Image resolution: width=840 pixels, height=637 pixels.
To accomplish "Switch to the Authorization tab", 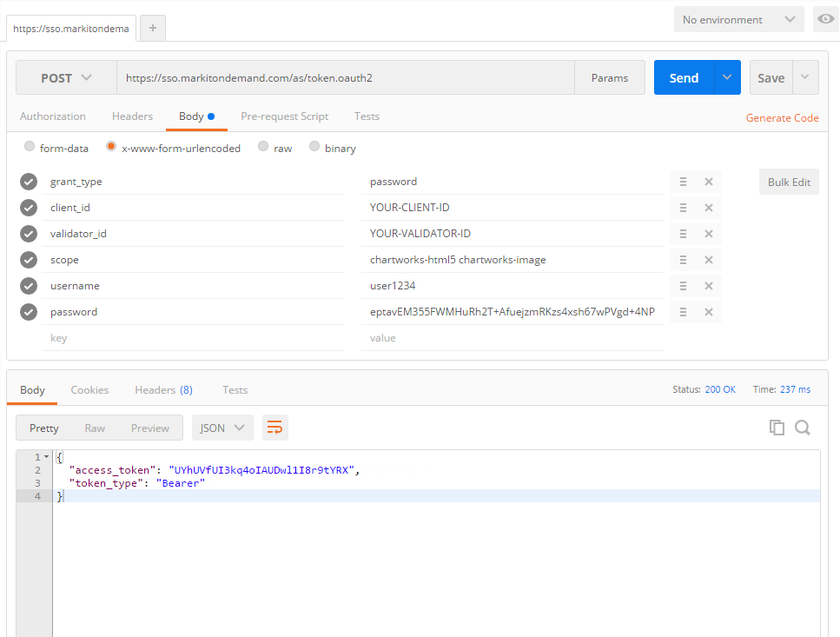I will coord(52,116).
